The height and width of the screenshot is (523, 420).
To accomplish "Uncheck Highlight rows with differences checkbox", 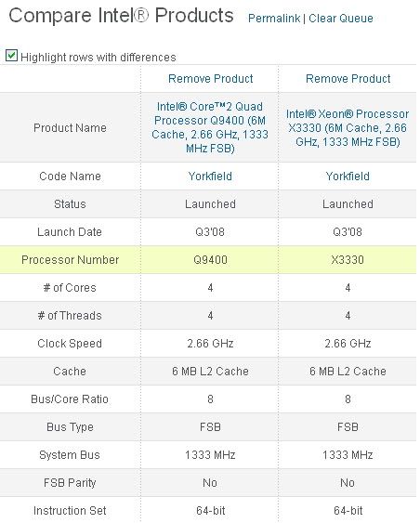I will coord(11,56).
